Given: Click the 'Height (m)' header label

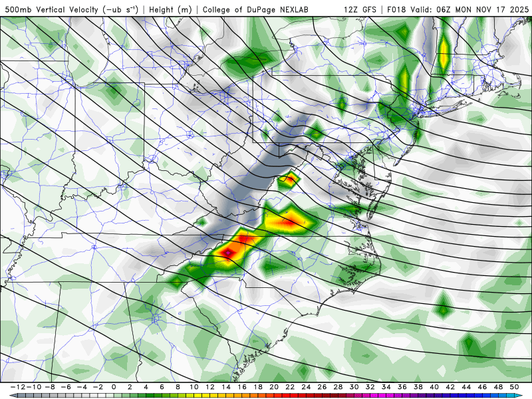Looking at the screenshot, I should (x=171, y=9).
